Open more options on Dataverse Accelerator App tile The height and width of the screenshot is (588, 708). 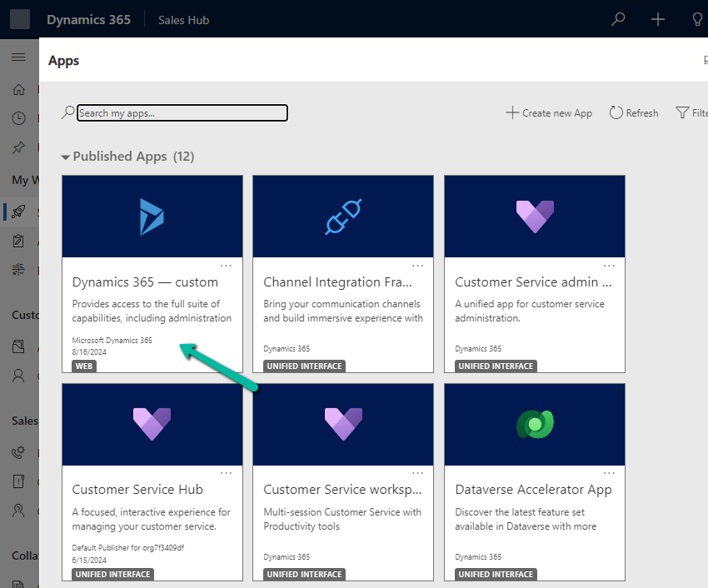pyautogui.click(x=609, y=473)
